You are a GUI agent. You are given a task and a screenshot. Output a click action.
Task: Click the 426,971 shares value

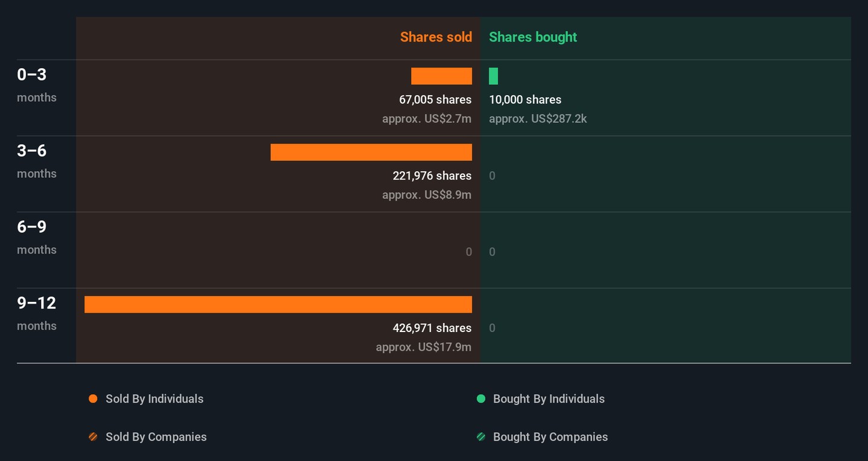pos(432,328)
